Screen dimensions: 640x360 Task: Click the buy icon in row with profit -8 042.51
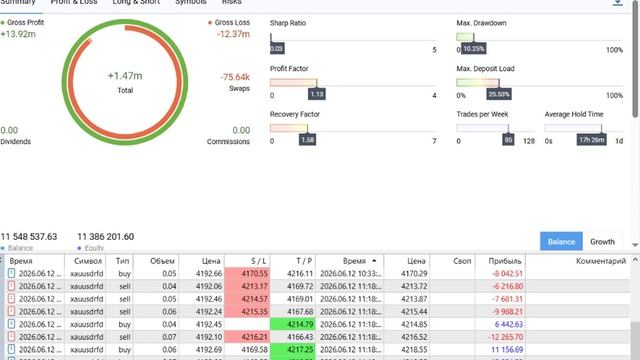pos(11,273)
